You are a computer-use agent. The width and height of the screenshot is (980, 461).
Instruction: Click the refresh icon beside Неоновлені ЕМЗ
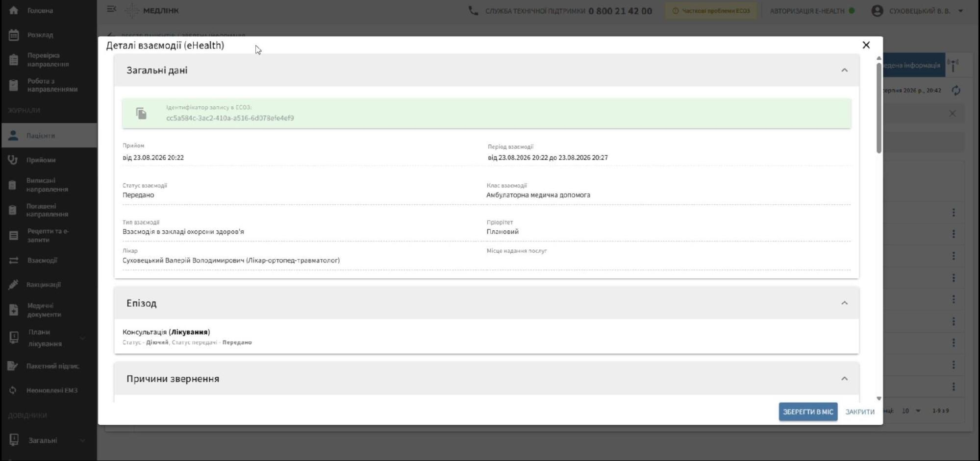[x=13, y=390]
